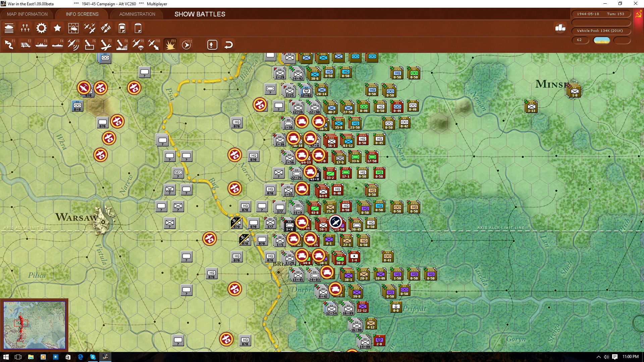Select F6 bomb unit mode

point(90,45)
